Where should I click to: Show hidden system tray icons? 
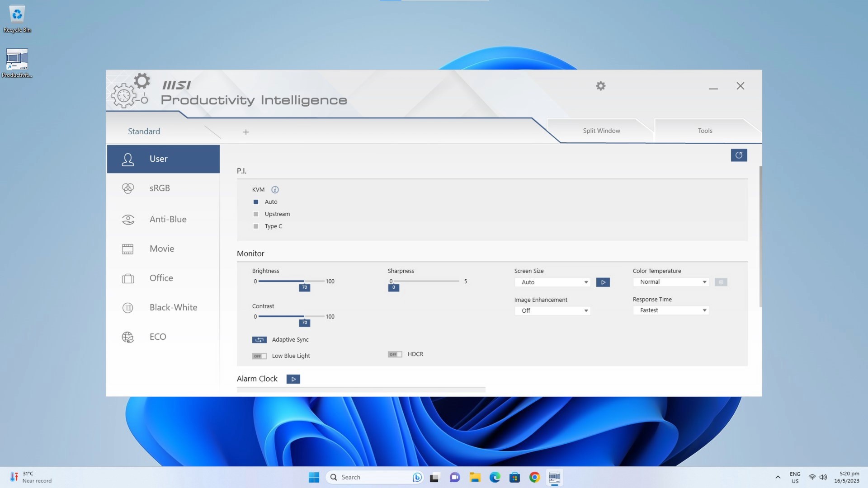click(778, 477)
